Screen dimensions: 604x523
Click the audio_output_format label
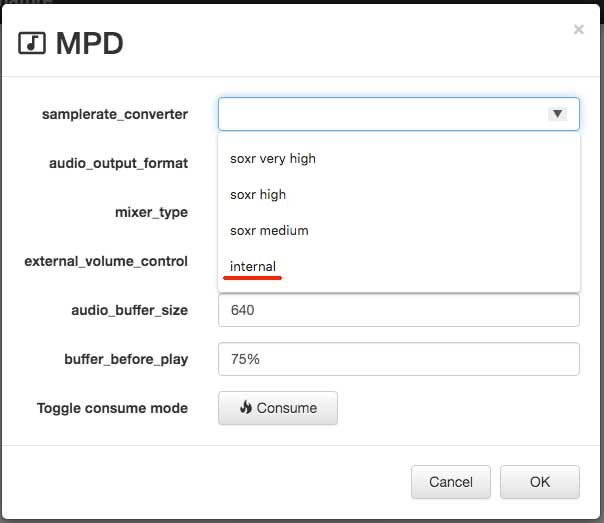pyautogui.click(x=118, y=163)
